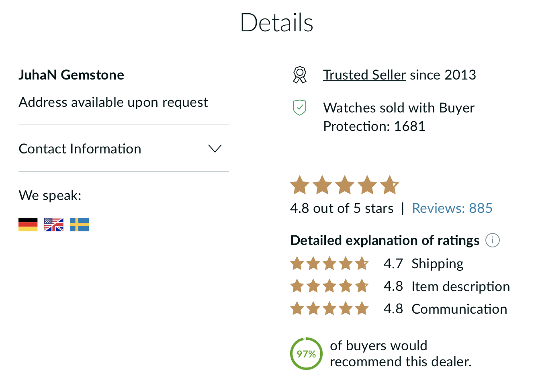Click the JuhaN Gemstone dealer name
540x392 pixels.
pos(72,75)
